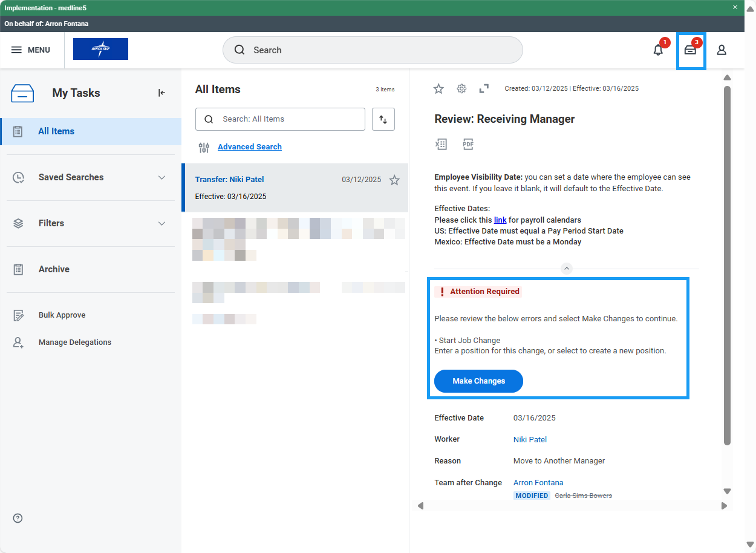Expand task to full screen view
The width and height of the screenshot is (756, 553).
(x=484, y=89)
